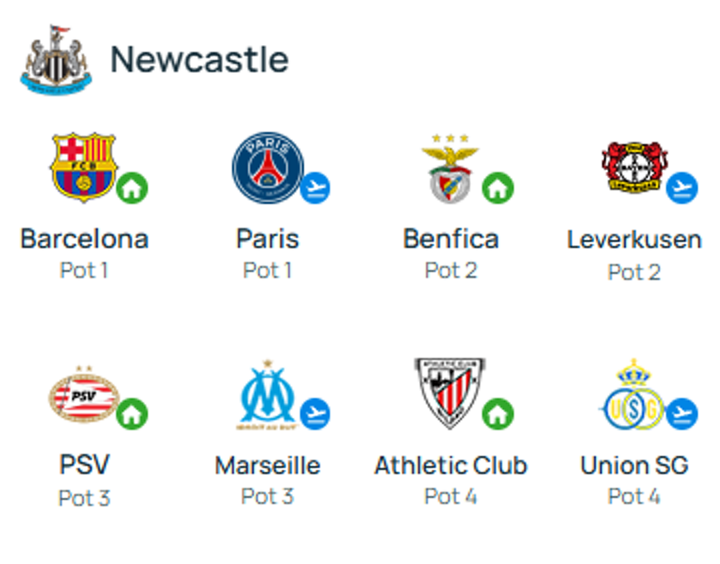Click the away plane icon beside Marseille
The height and width of the screenshot is (564, 720).
[316, 413]
